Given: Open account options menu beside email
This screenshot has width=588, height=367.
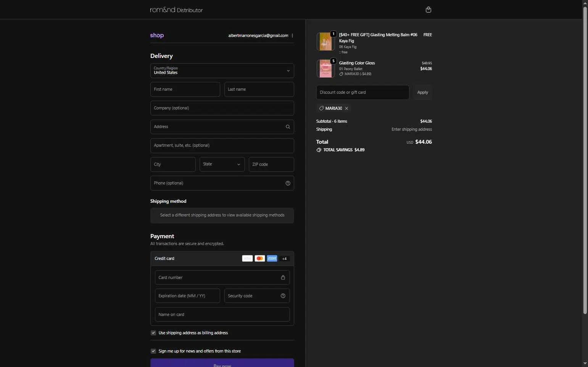Looking at the screenshot, I should 292,35.
